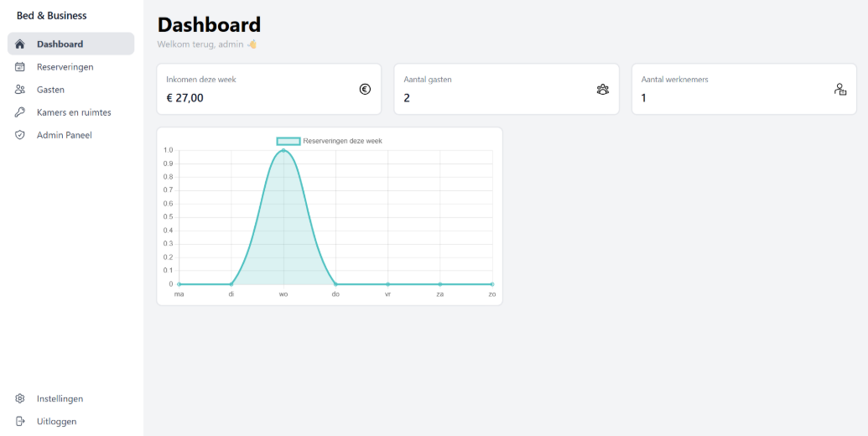The width and height of the screenshot is (868, 436).
Task: Open Instellingen settings page
Action: point(60,399)
